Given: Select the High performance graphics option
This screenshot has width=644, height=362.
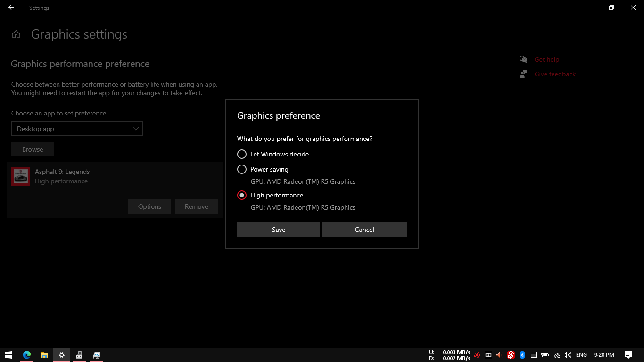Looking at the screenshot, I should [x=241, y=195].
